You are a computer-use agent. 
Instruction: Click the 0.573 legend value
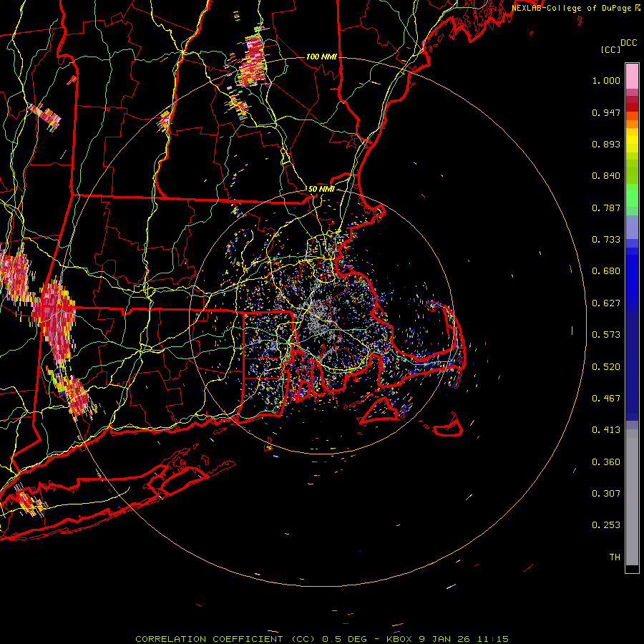point(606,335)
